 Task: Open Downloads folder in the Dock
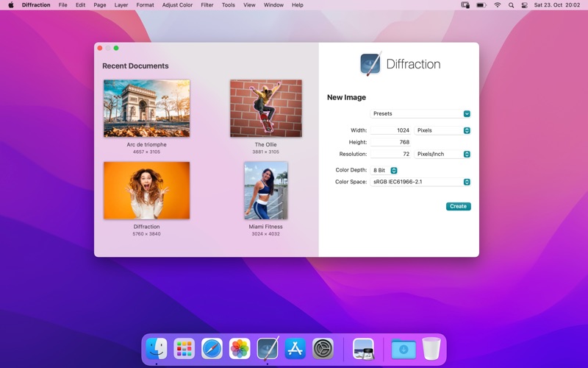click(404, 348)
